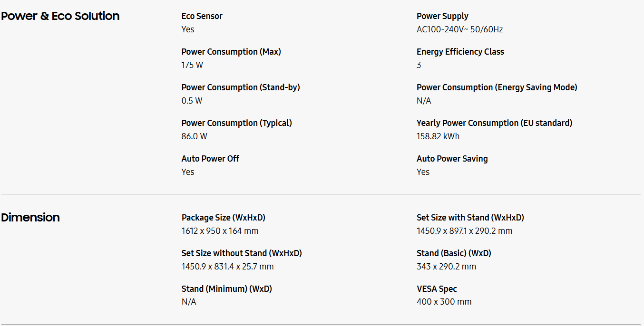
Task: Click the Power Supply spec label
Action: pos(442,16)
